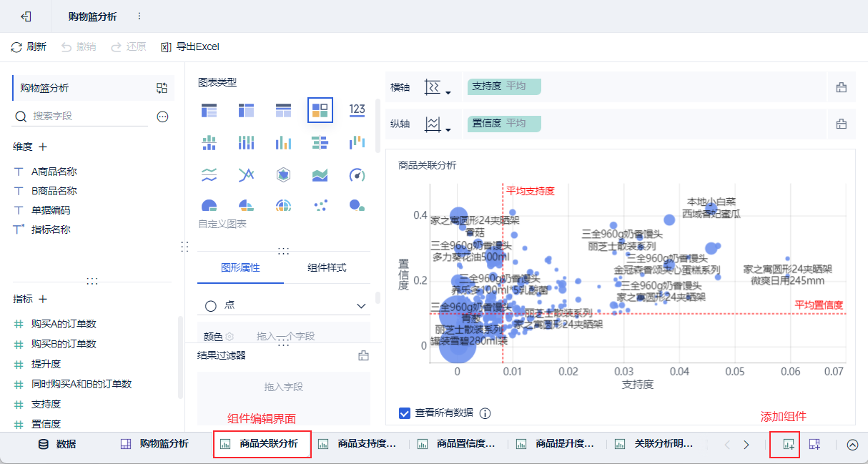Click info icon next to 查看所有数据
868x464 pixels.
485,413
